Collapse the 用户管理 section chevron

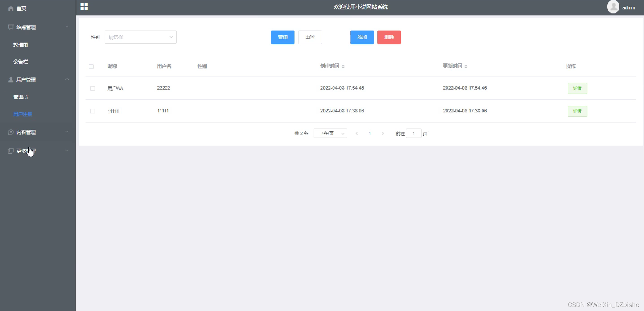(x=67, y=79)
